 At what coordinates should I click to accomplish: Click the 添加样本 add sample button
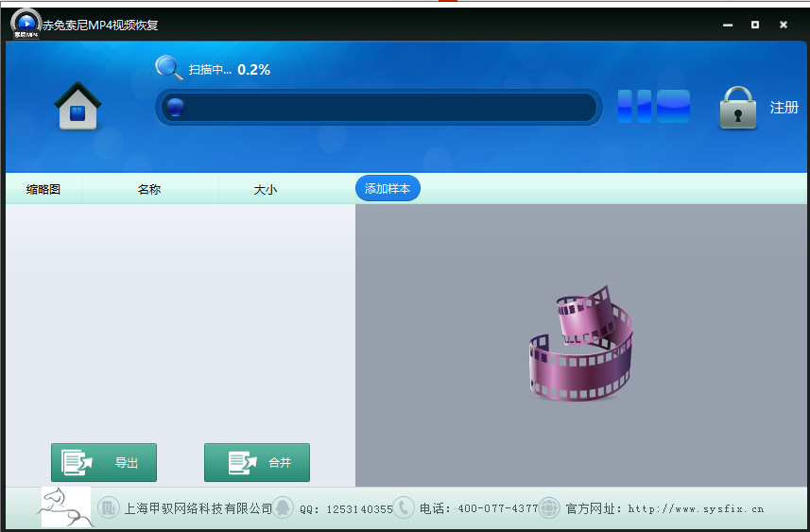click(388, 189)
